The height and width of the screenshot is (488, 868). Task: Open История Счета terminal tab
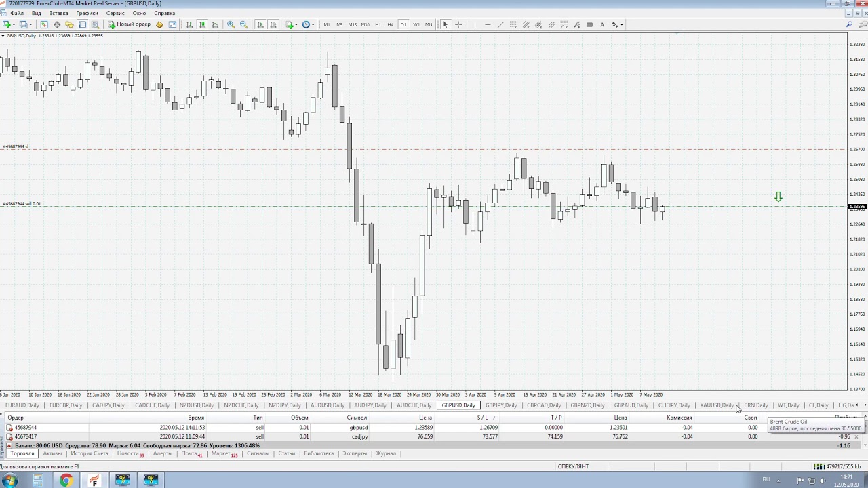click(90, 453)
